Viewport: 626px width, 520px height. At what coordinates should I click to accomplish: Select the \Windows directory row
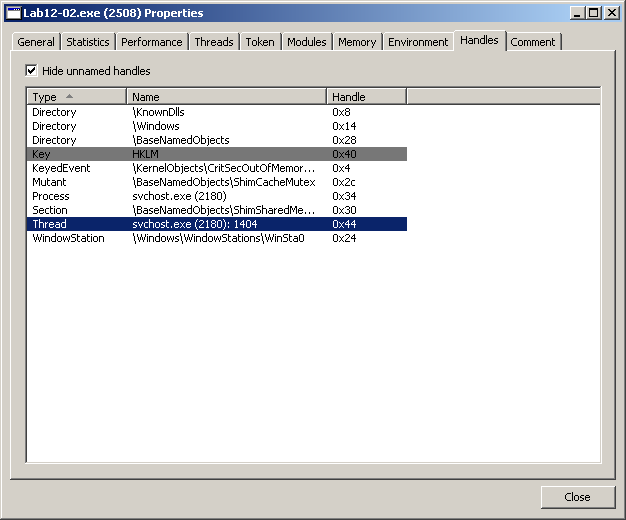click(x=217, y=126)
